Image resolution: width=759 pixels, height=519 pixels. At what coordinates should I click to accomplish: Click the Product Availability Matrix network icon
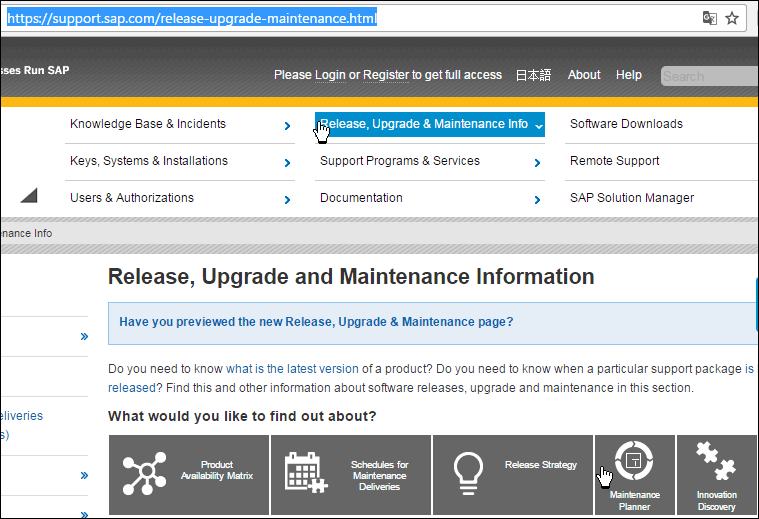click(146, 474)
